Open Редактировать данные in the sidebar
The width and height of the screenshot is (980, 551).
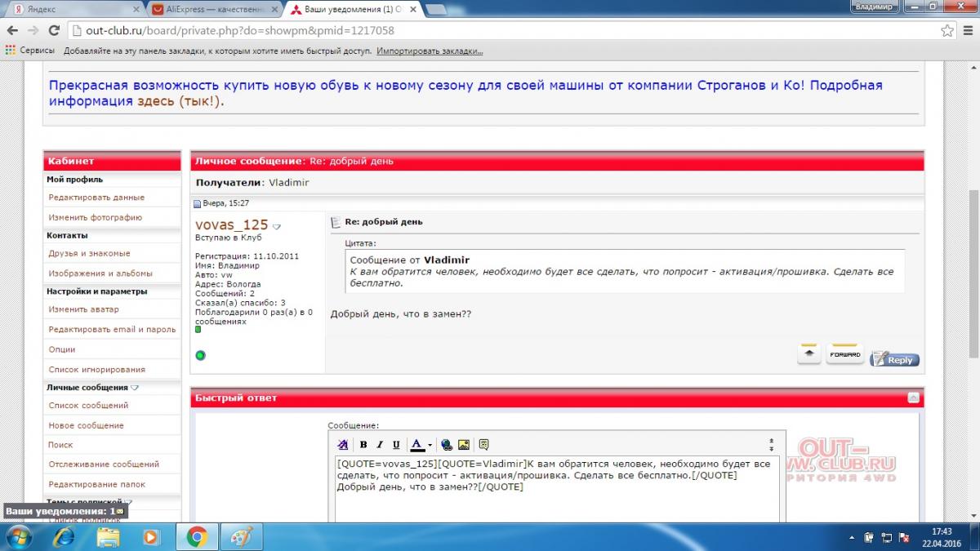click(96, 198)
